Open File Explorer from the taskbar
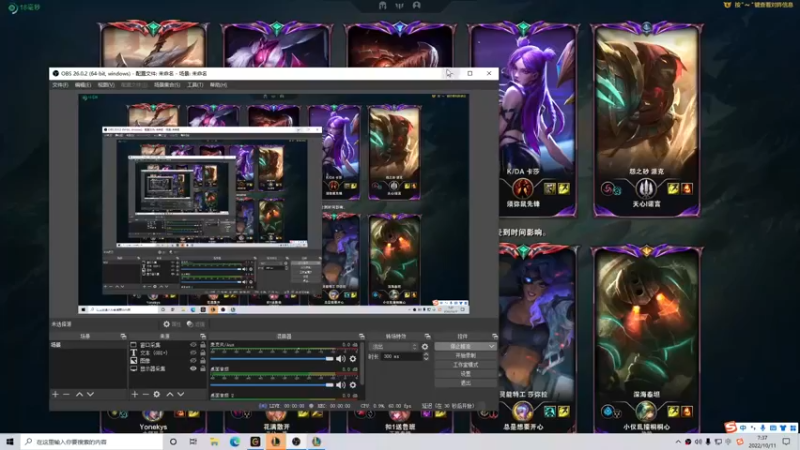The image size is (800, 450). tap(214, 442)
